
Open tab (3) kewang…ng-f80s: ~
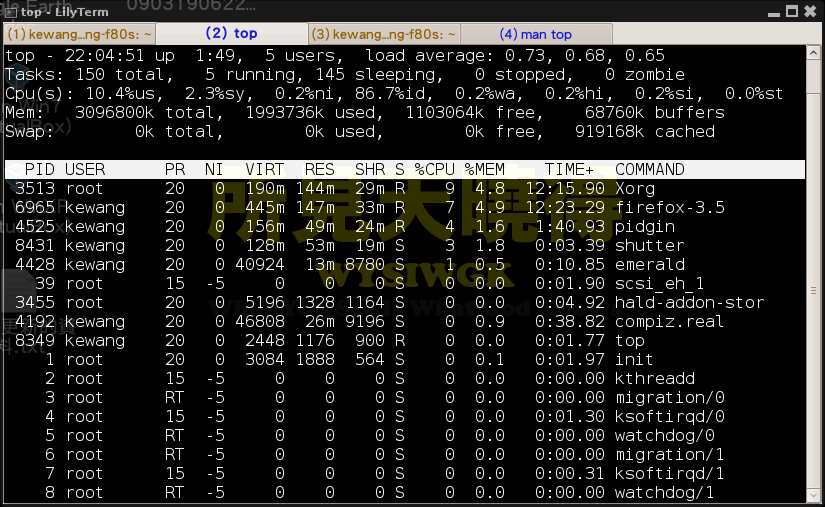pyautogui.click(x=384, y=34)
